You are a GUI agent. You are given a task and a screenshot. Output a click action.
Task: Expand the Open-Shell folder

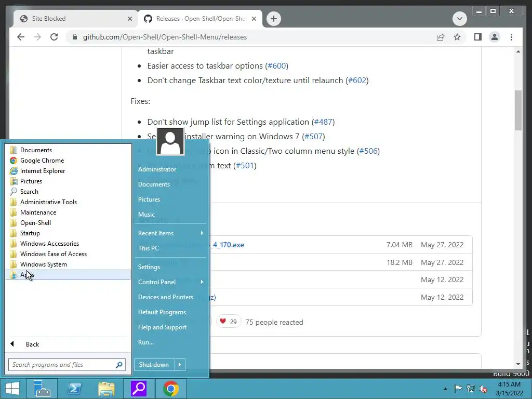click(68, 222)
